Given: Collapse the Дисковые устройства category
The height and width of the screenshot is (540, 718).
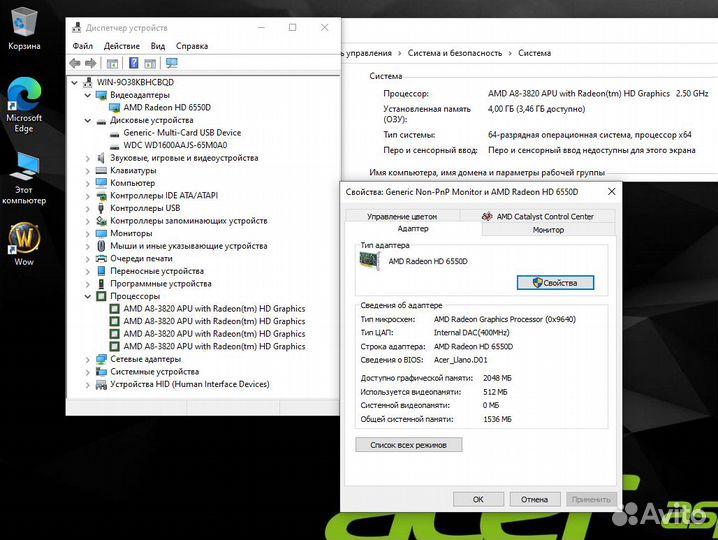Looking at the screenshot, I should (x=87, y=120).
